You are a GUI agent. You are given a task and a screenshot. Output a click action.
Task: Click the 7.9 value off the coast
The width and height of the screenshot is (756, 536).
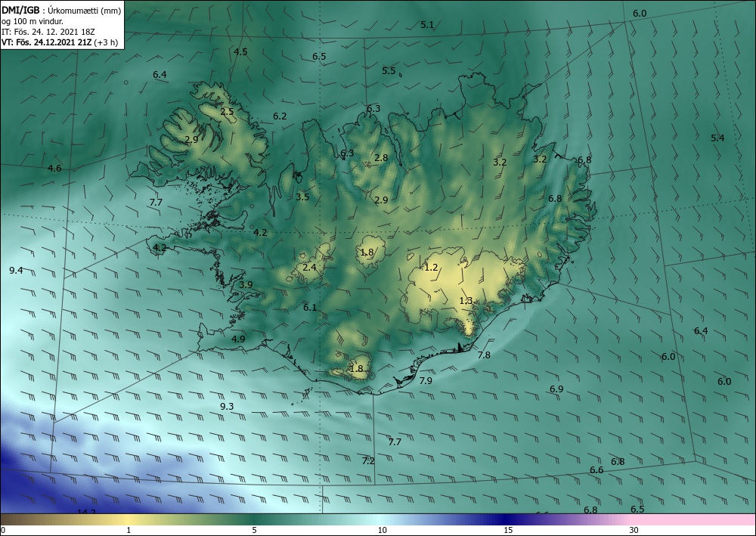pos(425,381)
